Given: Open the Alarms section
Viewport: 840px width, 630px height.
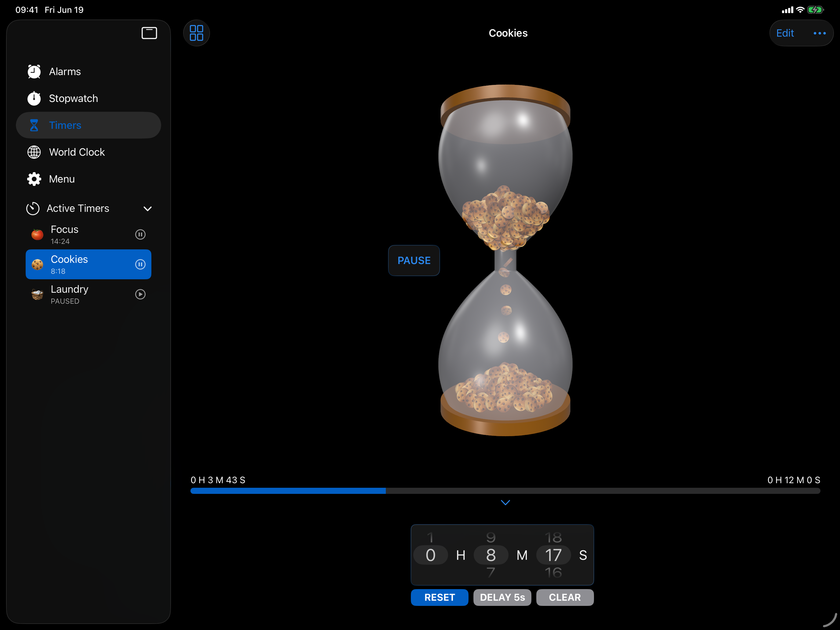Looking at the screenshot, I should (89, 71).
